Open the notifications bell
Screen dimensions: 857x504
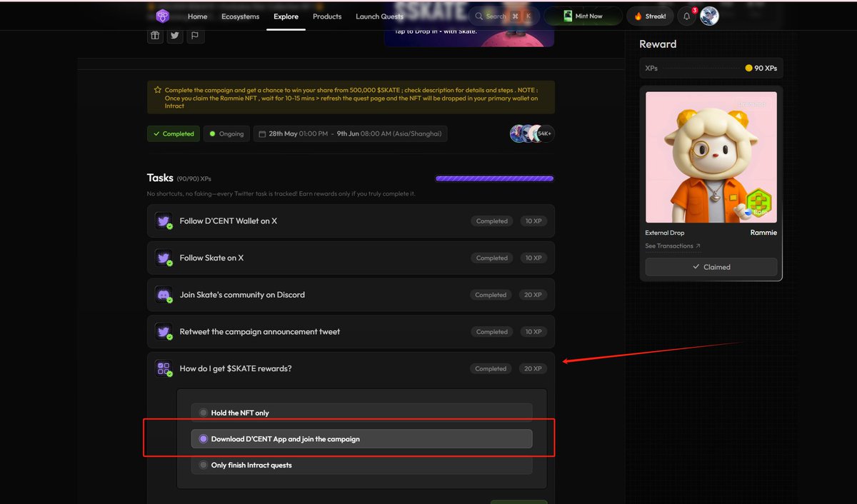[x=686, y=16]
